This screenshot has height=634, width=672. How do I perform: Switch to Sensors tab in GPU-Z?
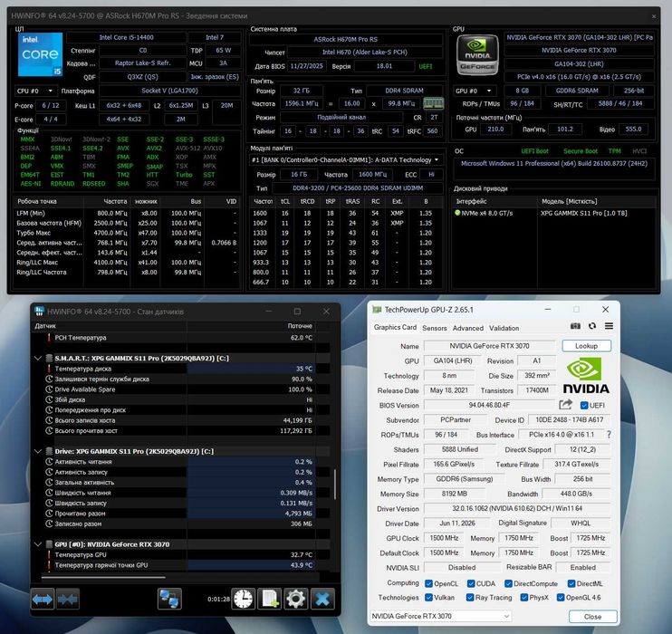(434, 328)
